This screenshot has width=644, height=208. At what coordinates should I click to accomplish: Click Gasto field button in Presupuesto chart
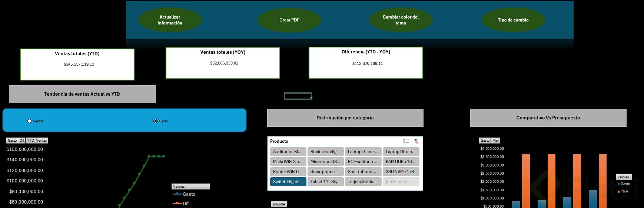pyautogui.click(x=485, y=141)
